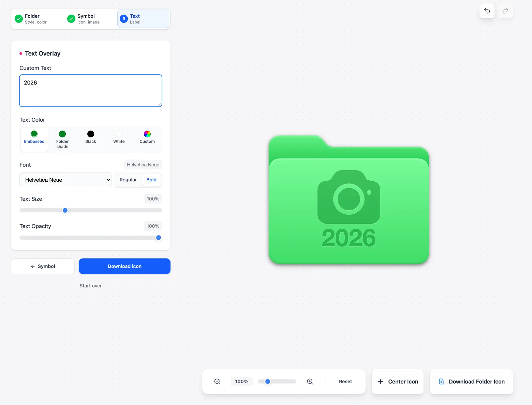Go to the Folder style, color tab
The image size is (532, 405).
38,19
